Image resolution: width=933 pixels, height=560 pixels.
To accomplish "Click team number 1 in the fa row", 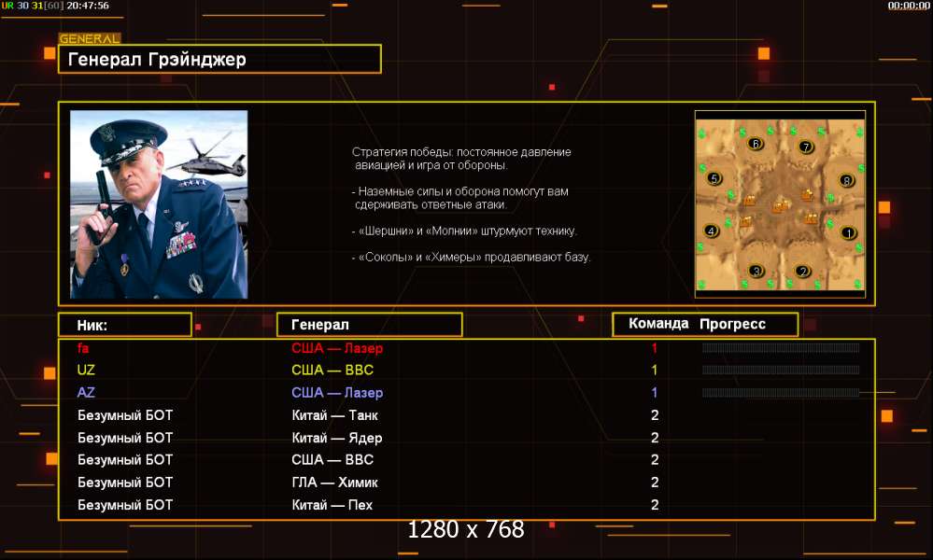I will [654, 348].
